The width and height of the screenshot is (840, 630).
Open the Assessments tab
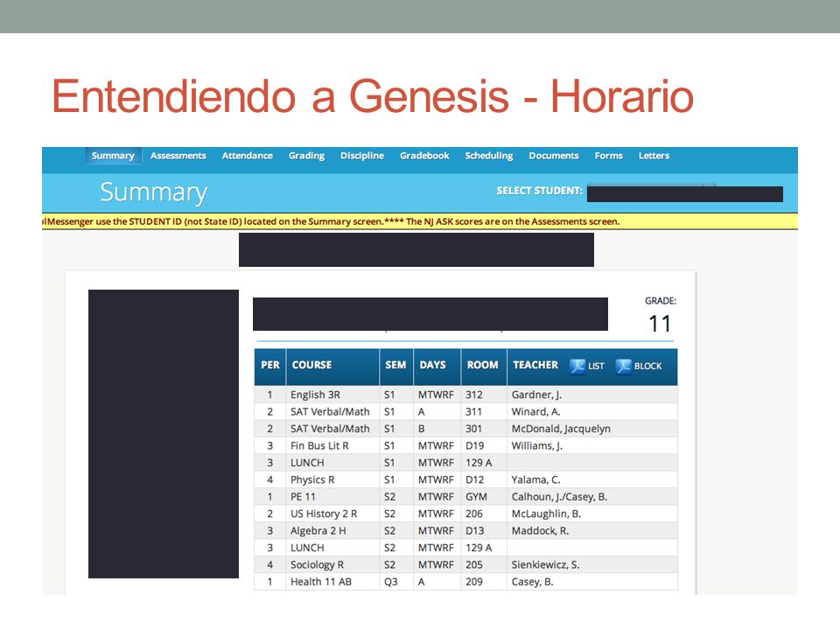pyautogui.click(x=178, y=156)
